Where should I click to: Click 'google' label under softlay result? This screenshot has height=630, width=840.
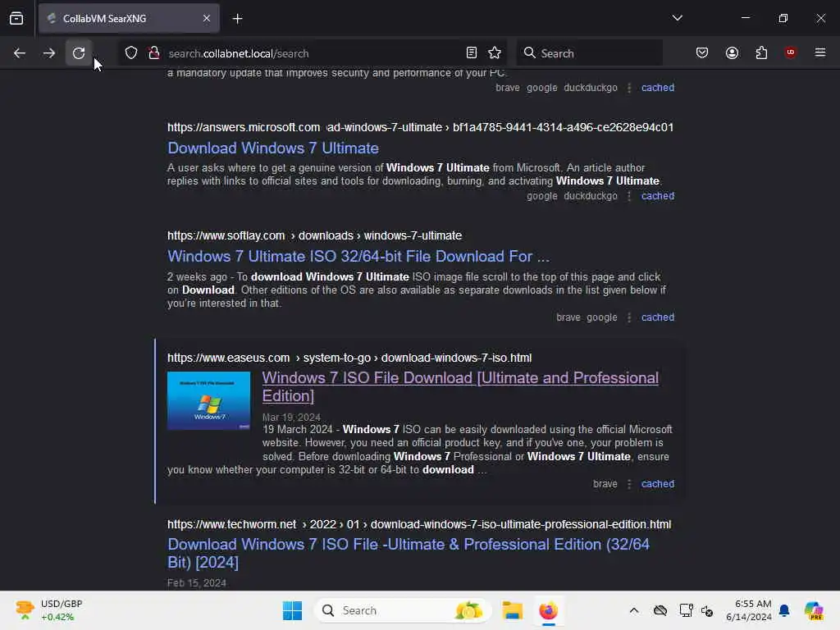pyautogui.click(x=601, y=317)
